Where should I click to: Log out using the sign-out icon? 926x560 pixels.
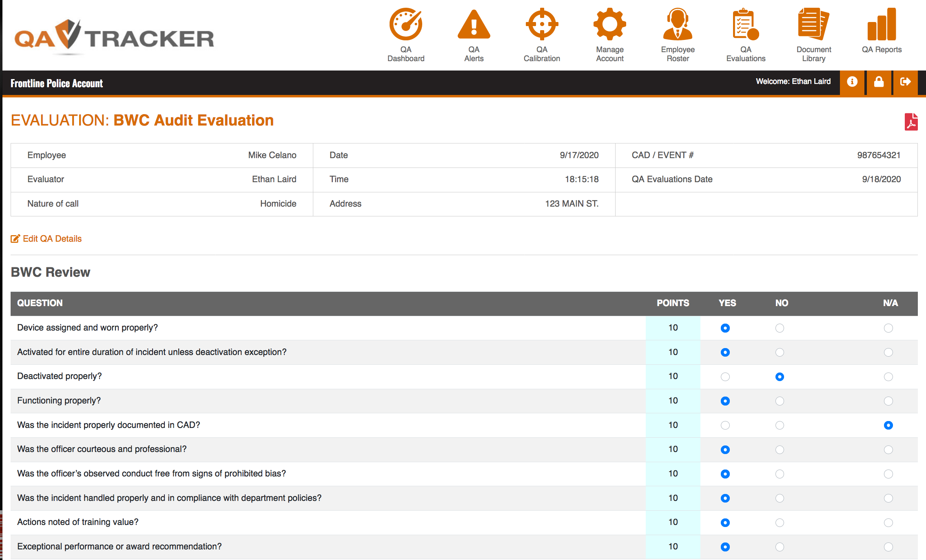906,82
